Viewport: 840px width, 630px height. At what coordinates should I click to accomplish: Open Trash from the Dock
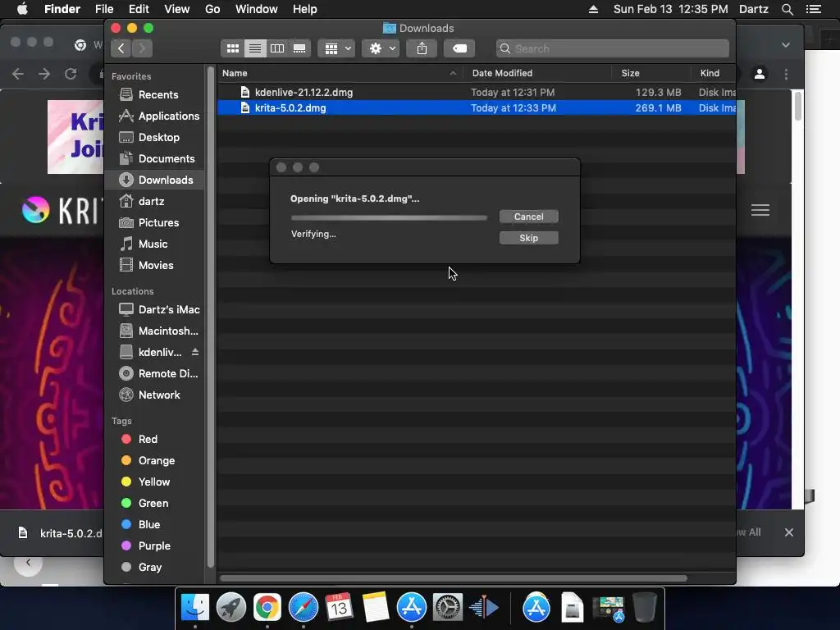[x=645, y=608]
